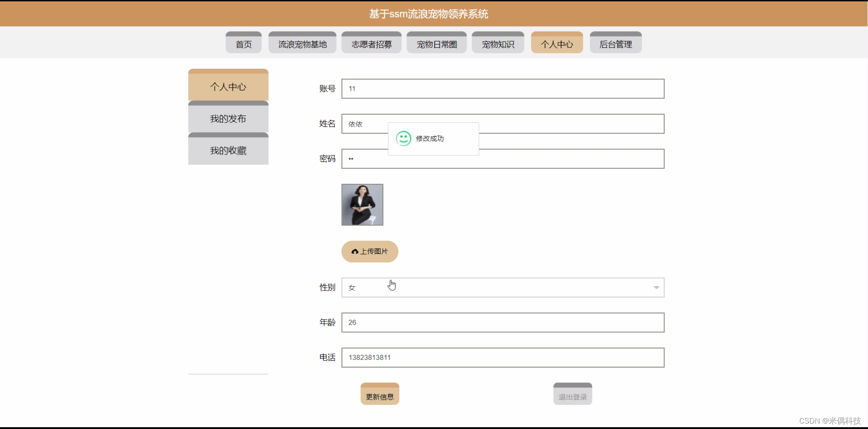
Task: Open the 性别 gender dropdown arrow
Action: point(656,288)
